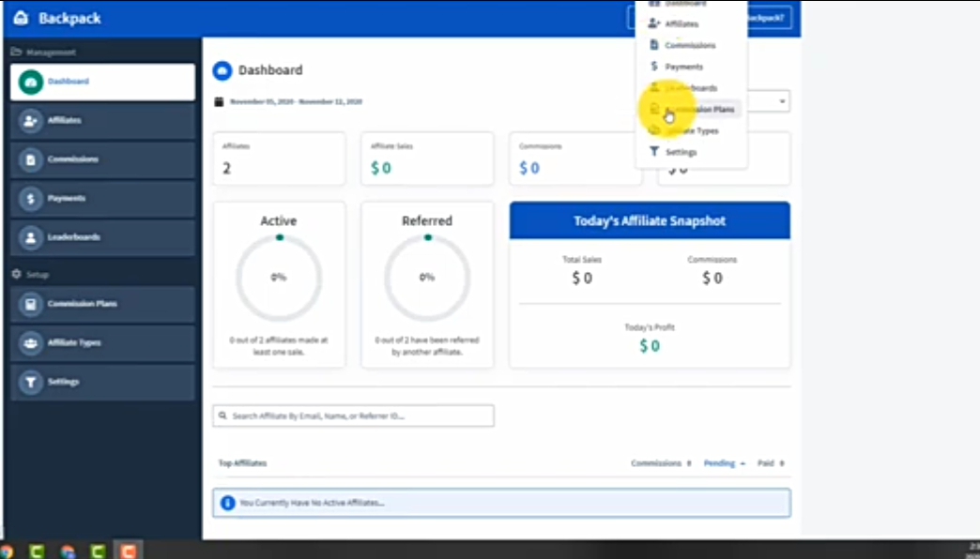Image resolution: width=980 pixels, height=559 pixels.
Task: Open Commissions page from sidebar label
Action: [x=73, y=159]
